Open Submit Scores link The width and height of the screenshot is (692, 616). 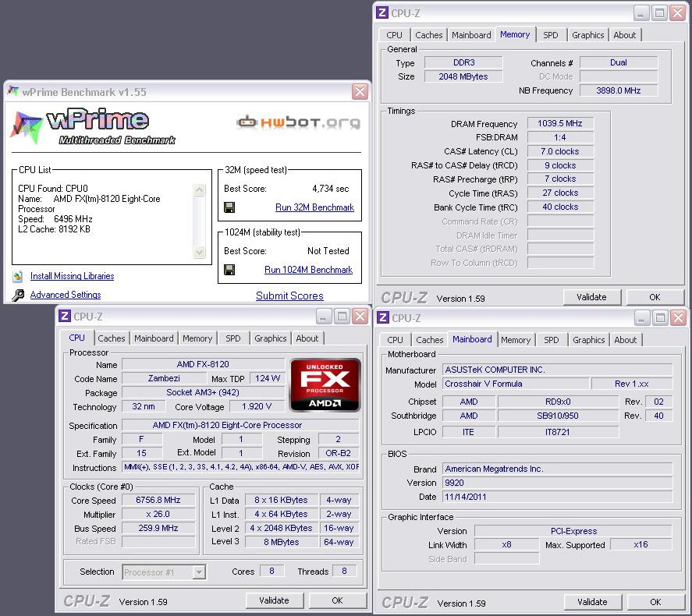[x=289, y=296]
